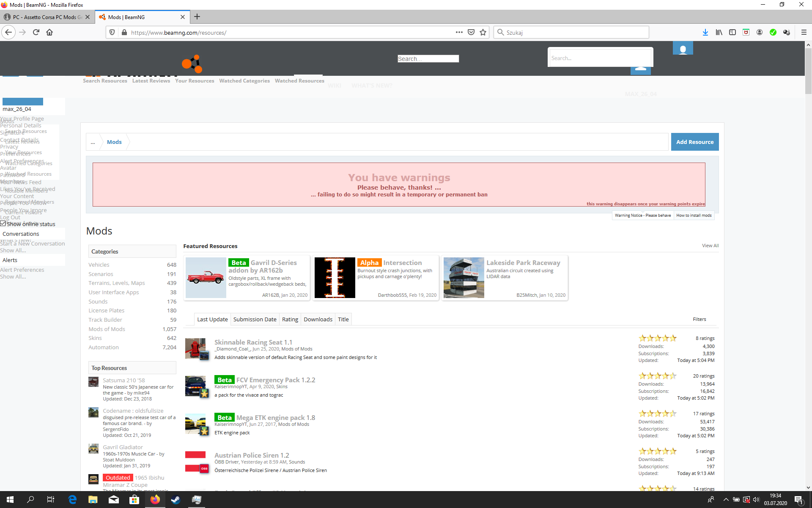Open Watched Categories navigation link

(244, 81)
